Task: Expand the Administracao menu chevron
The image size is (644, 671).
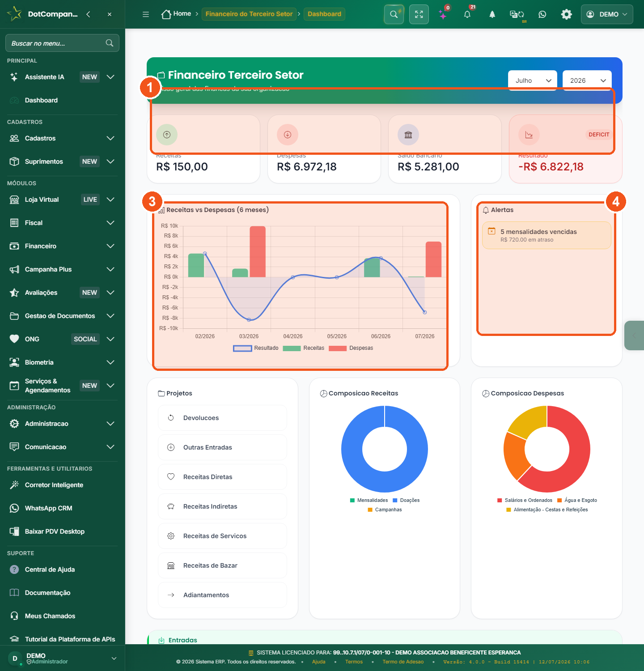Action: 110,424
